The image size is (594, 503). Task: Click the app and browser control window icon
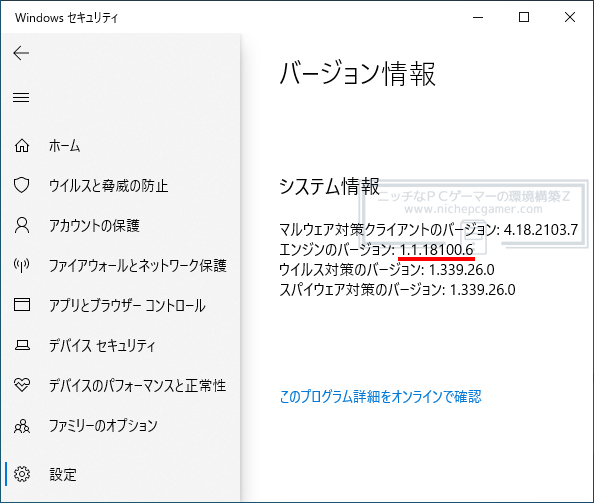click(22, 305)
